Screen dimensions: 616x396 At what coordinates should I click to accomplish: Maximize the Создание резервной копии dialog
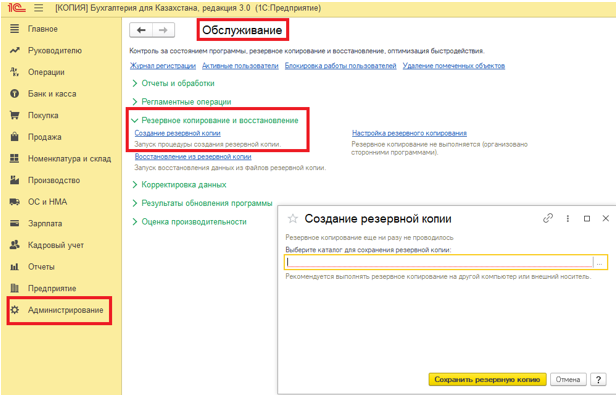(587, 218)
